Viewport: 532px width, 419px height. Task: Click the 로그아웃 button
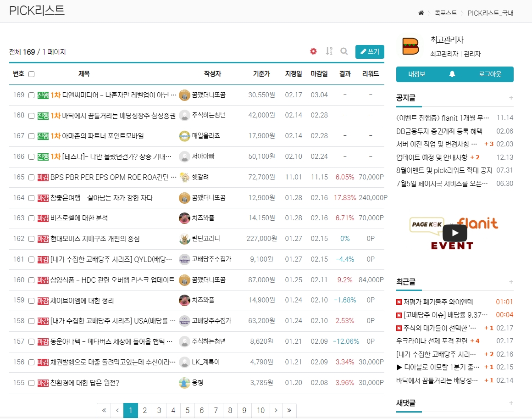[x=490, y=74]
